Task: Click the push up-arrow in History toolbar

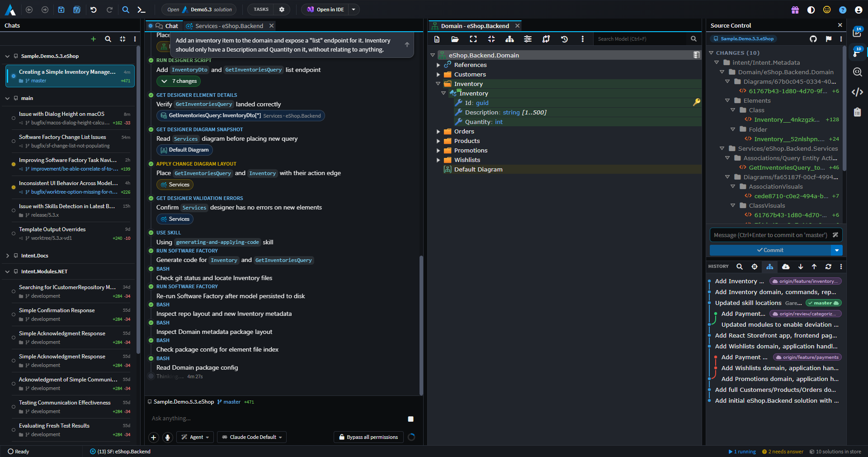Action: tap(814, 267)
